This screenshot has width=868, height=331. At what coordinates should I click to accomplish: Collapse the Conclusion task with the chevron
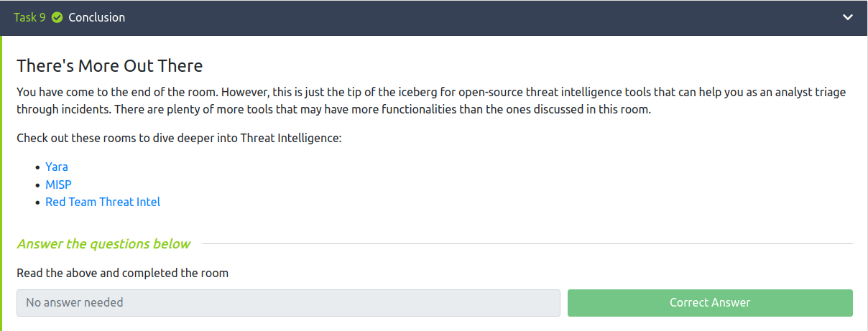848,17
